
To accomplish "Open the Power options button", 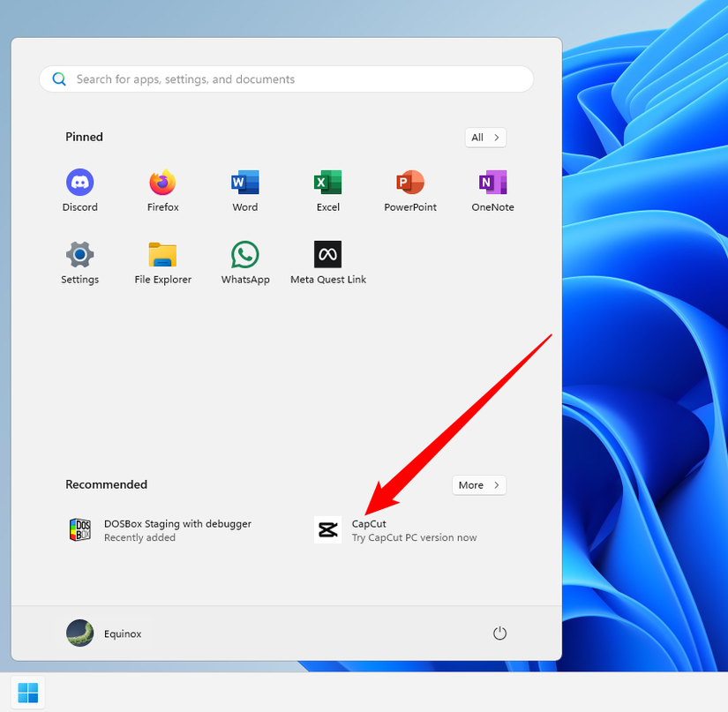I will [x=499, y=633].
